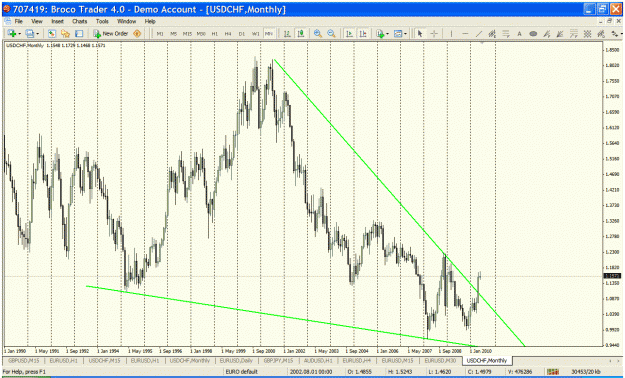Select the Horizontal Line drawing tool
The height and width of the screenshot is (378, 625).
pyautogui.click(x=465, y=34)
